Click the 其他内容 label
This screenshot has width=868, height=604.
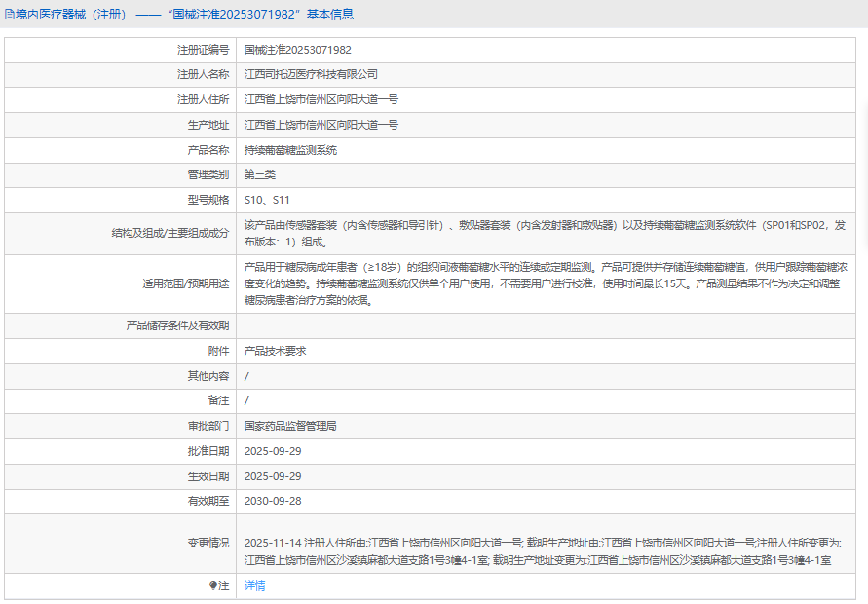tap(208, 376)
